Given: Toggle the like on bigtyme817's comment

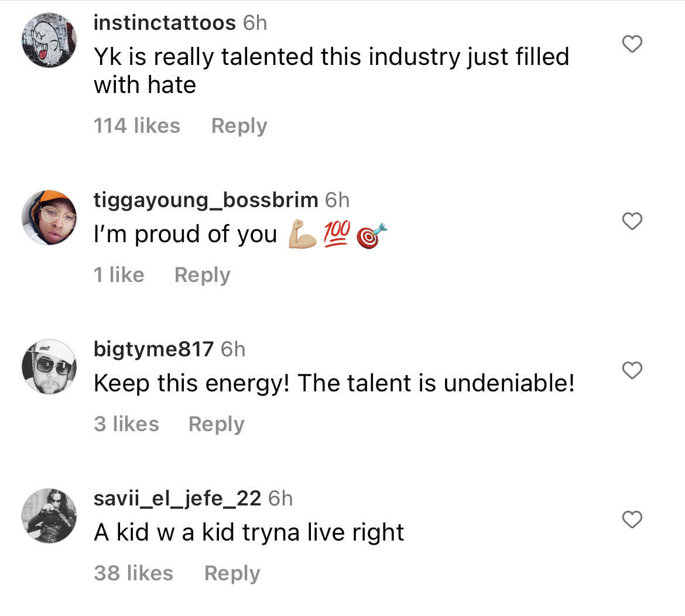Looking at the screenshot, I should (x=632, y=370).
